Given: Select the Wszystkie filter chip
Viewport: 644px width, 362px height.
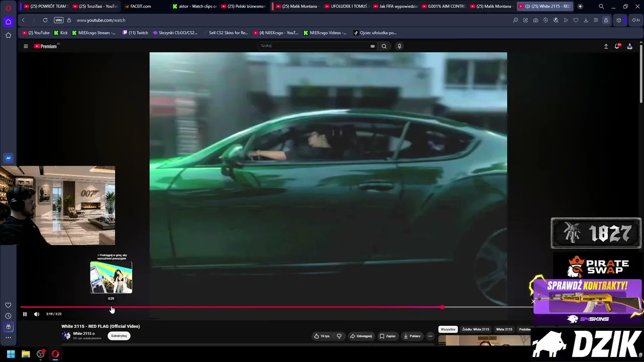Looking at the screenshot, I should point(448,329).
